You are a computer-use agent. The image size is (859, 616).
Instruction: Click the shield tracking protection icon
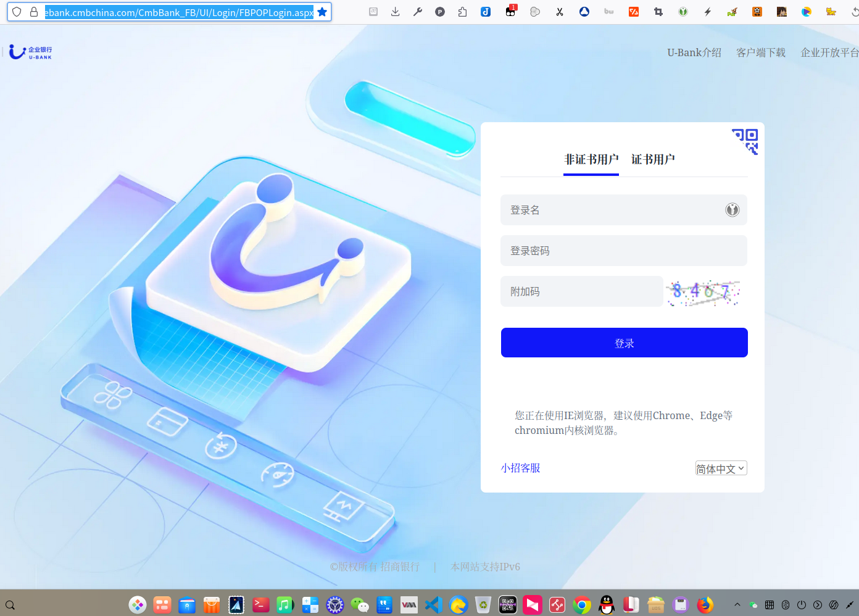(17, 12)
